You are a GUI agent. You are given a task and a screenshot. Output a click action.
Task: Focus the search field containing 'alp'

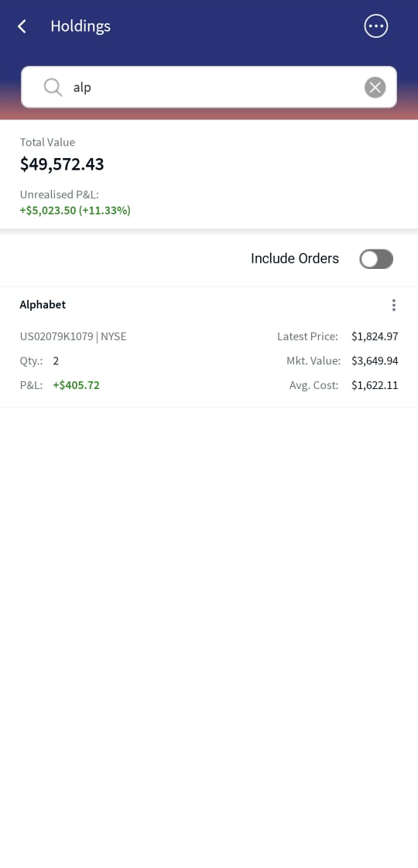[x=209, y=88]
